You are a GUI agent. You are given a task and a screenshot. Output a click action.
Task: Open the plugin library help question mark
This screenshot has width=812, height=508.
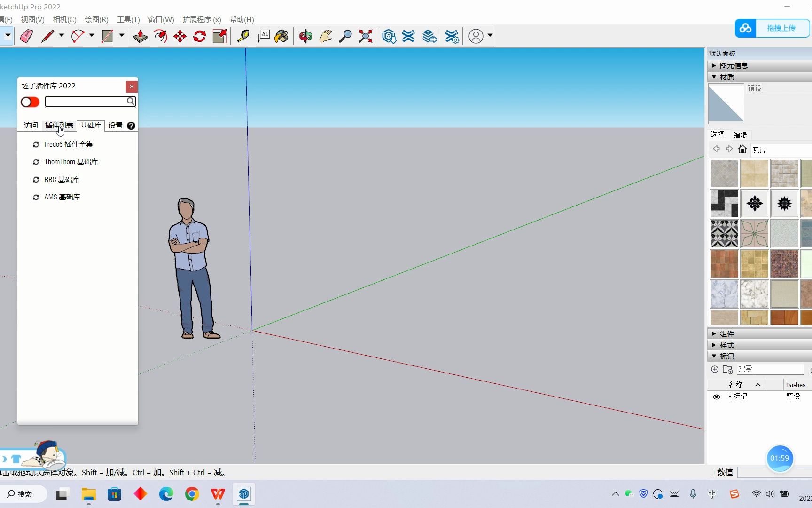[x=131, y=126]
